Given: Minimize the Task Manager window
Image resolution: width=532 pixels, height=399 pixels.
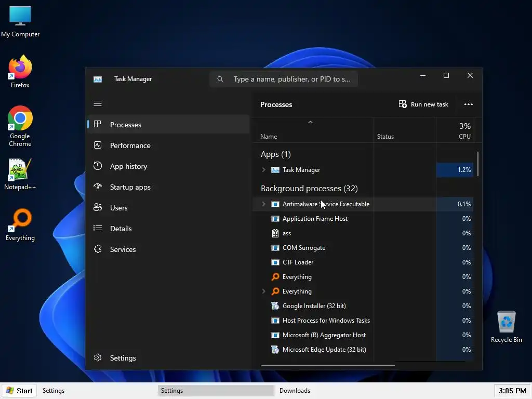Looking at the screenshot, I should (x=423, y=75).
